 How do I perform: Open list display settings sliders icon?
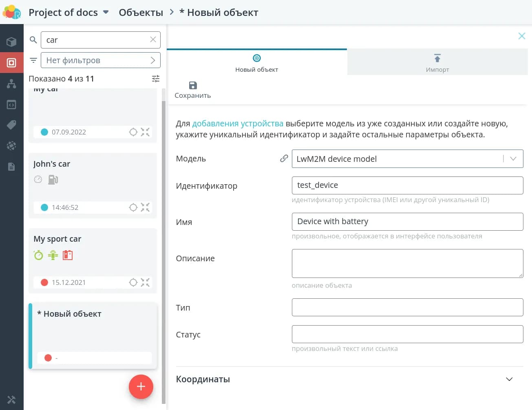(x=156, y=79)
